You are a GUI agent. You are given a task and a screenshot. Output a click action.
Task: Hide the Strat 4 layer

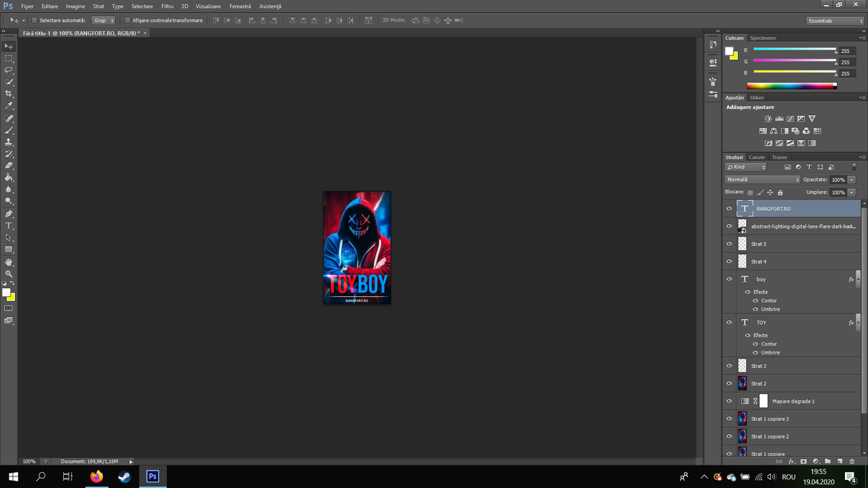[730, 262]
